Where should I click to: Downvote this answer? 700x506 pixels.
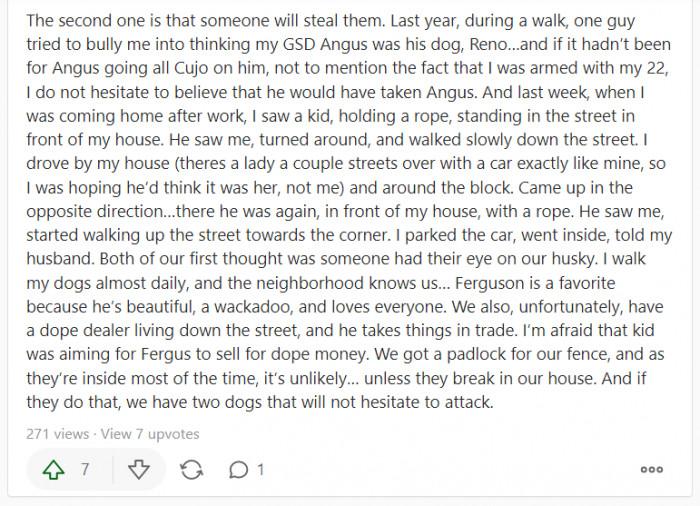[139, 469]
